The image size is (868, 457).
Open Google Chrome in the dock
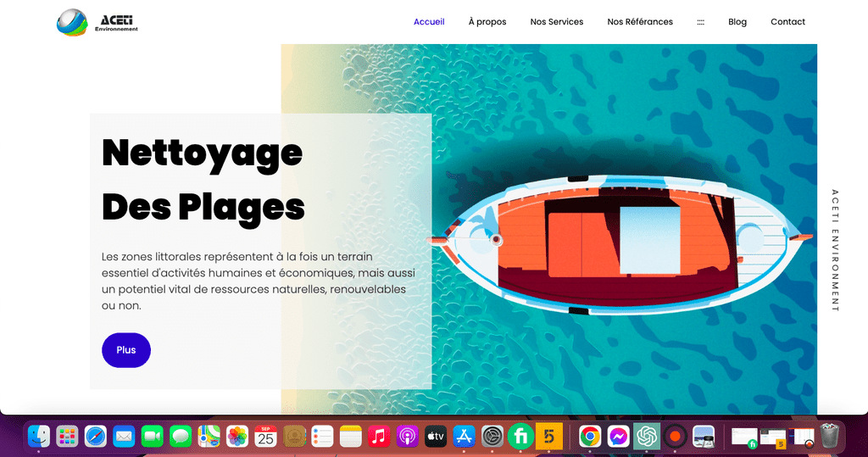tap(590, 437)
